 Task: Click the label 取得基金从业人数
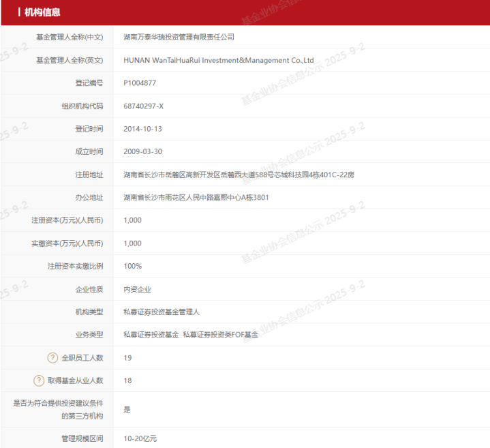coord(76,380)
